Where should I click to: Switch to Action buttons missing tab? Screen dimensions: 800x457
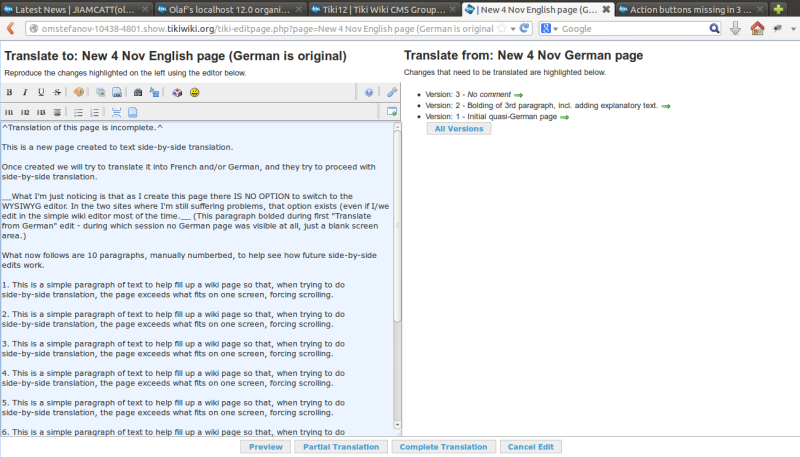pyautogui.click(x=691, y=9)
